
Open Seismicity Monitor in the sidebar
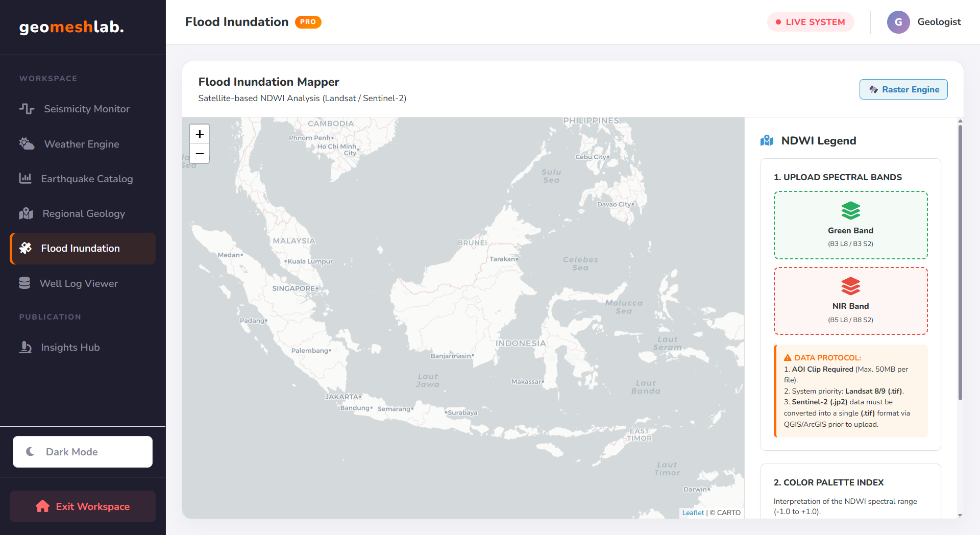click(x=83, y=109)
